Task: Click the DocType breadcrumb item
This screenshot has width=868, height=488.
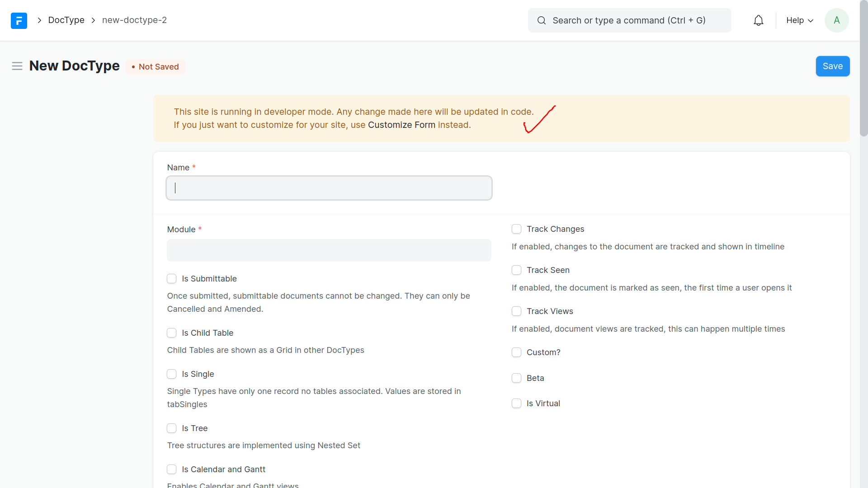Action: [66, 20]
